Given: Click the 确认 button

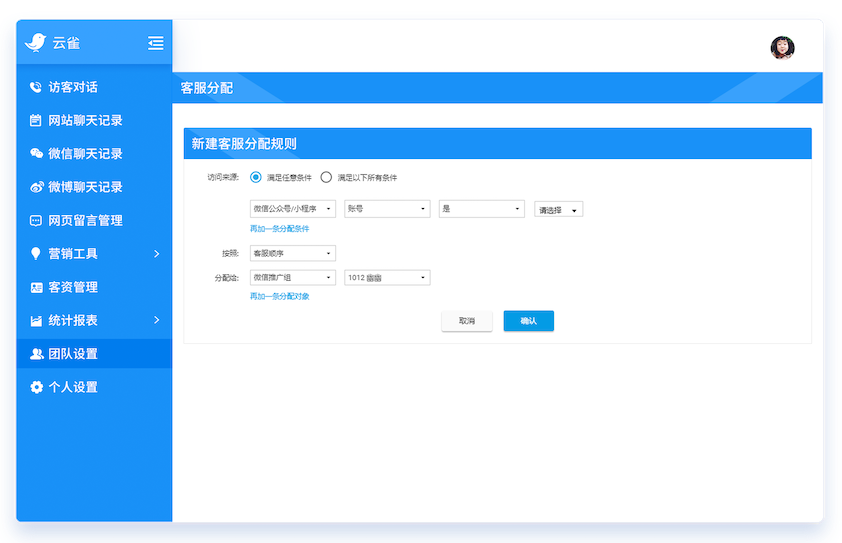Looking at the screenshot, I should pos(528,321).
